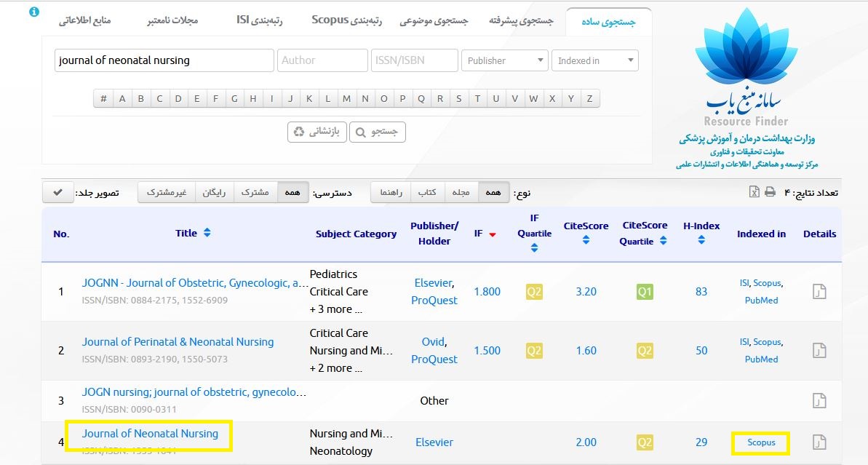Open details icon for JOGNN journal row
This screenshot has height=465, width=868.
coord(819,292)
